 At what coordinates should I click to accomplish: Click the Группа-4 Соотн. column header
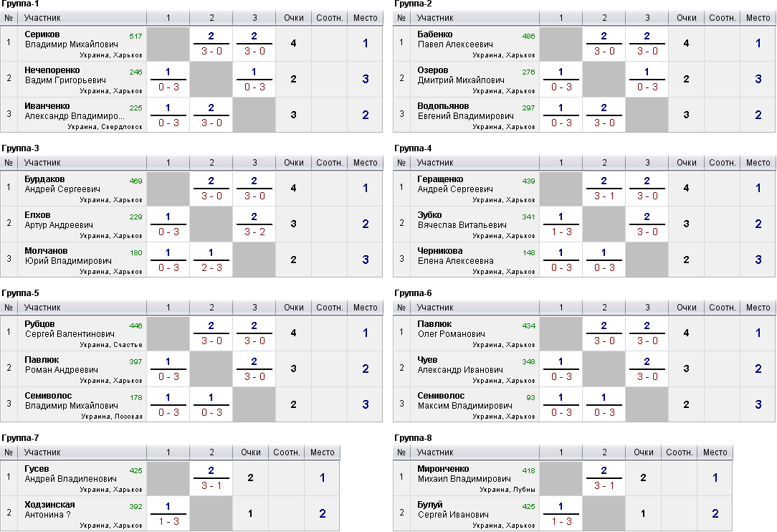pos(722,163)
